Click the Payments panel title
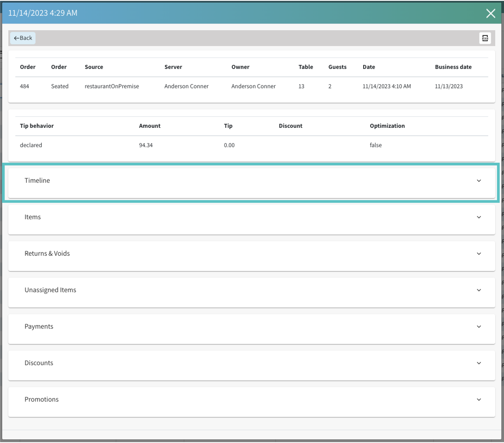 click(39, 327)
